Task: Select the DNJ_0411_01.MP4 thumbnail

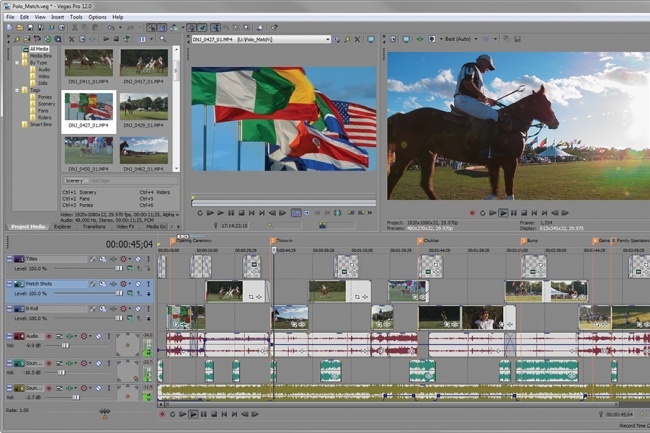Action: 89,63
